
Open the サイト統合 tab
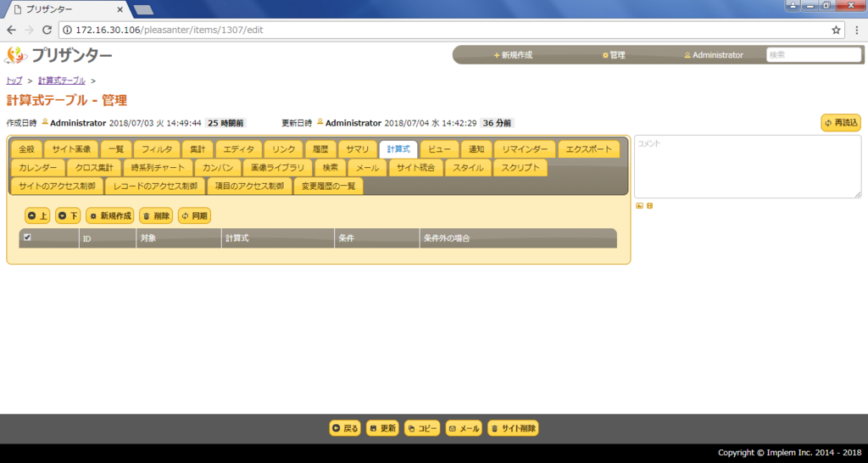(415, 168)
